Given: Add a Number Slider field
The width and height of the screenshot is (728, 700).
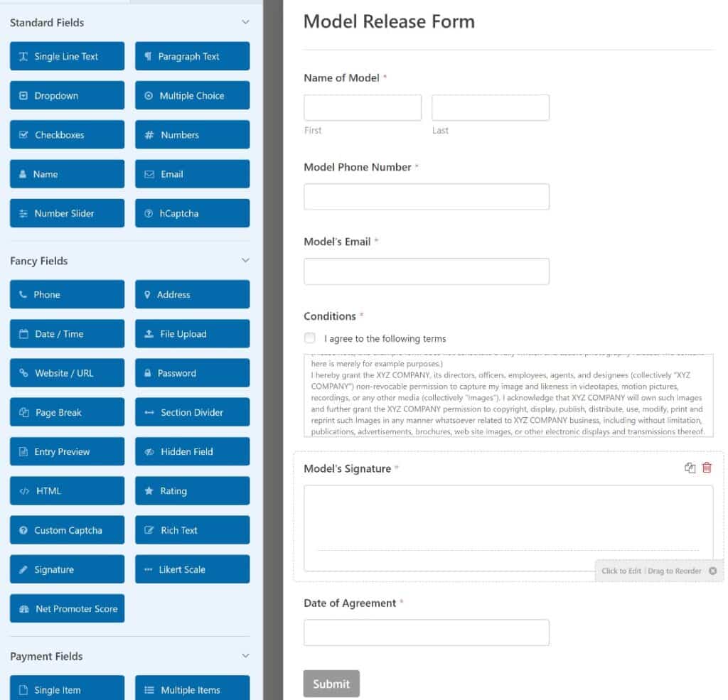Looking at the screenshot, I should tap(67, 212).
